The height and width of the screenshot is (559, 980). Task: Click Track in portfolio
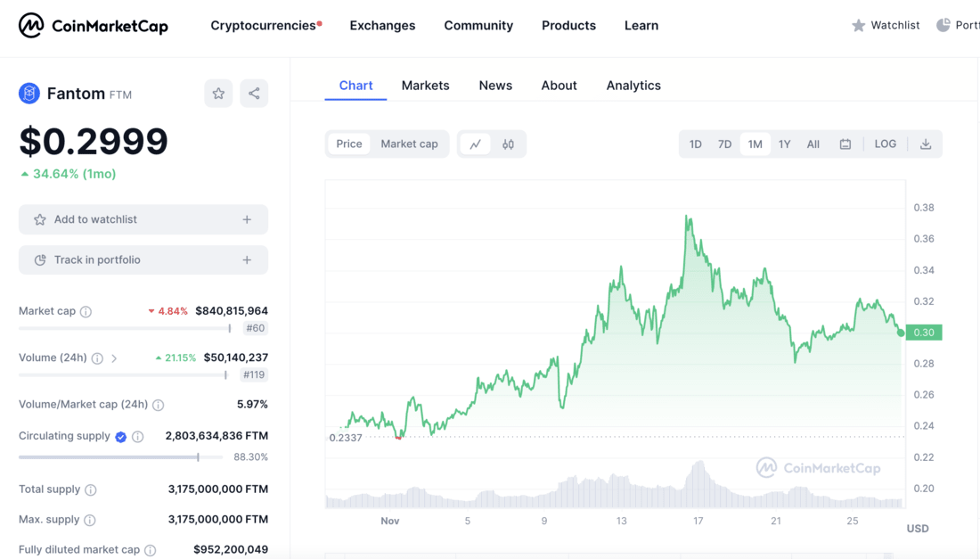[x=143, y=259]
